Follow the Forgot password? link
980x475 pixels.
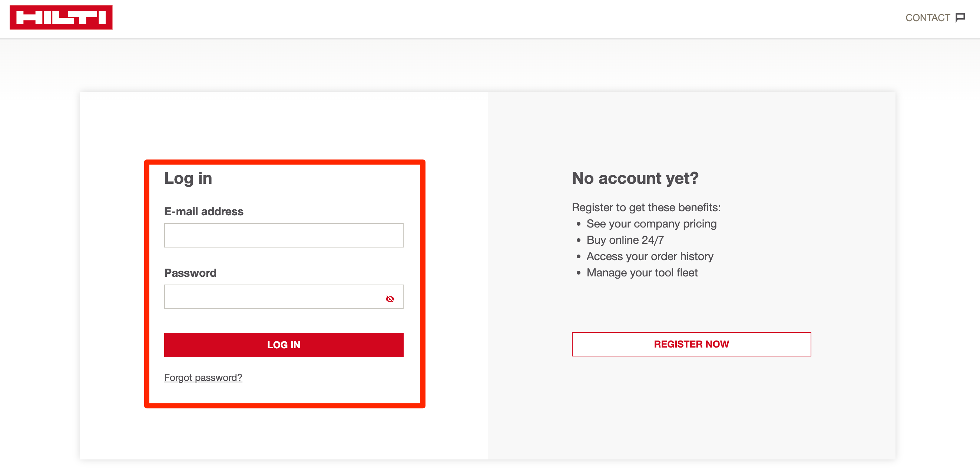[x=203, y=377]
